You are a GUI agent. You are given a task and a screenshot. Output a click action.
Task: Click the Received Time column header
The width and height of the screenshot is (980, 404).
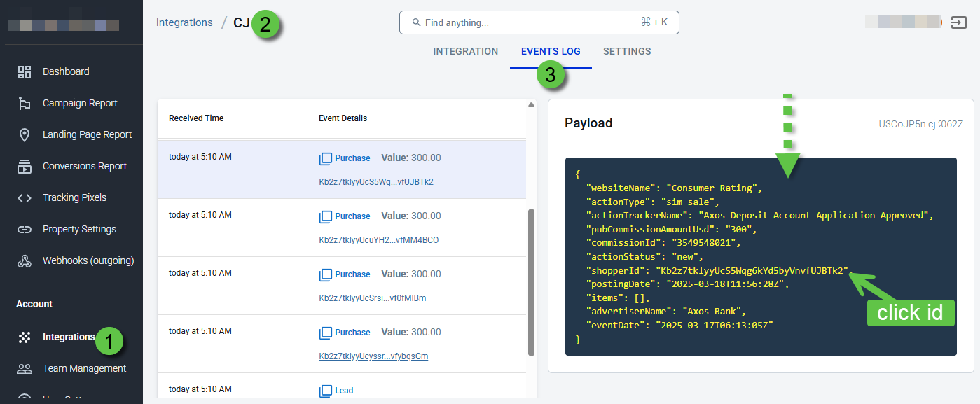(x=196, y=118)
